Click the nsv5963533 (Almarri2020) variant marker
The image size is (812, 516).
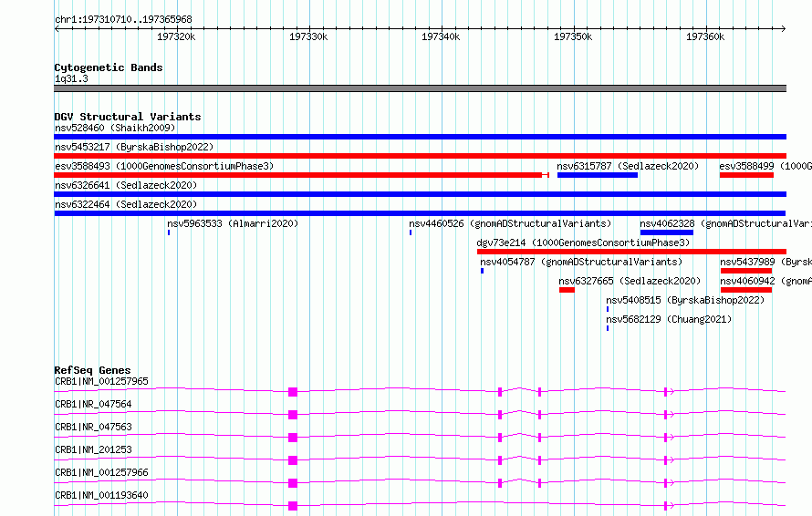click(x=169, y=232)
